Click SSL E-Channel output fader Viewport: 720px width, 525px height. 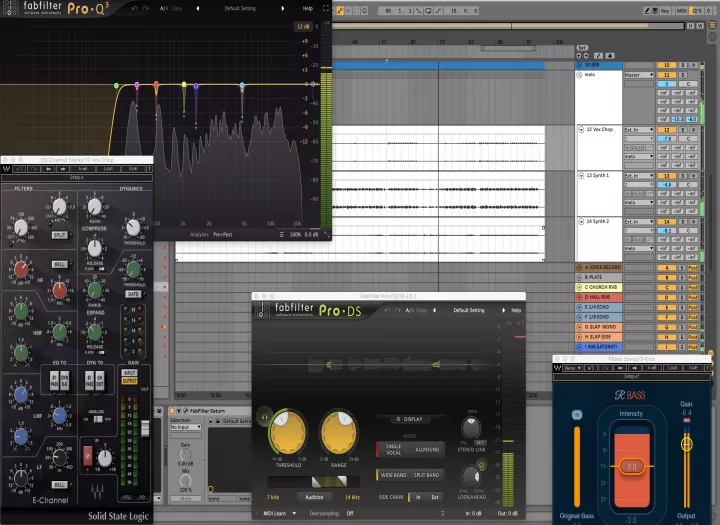coord(145,428)
